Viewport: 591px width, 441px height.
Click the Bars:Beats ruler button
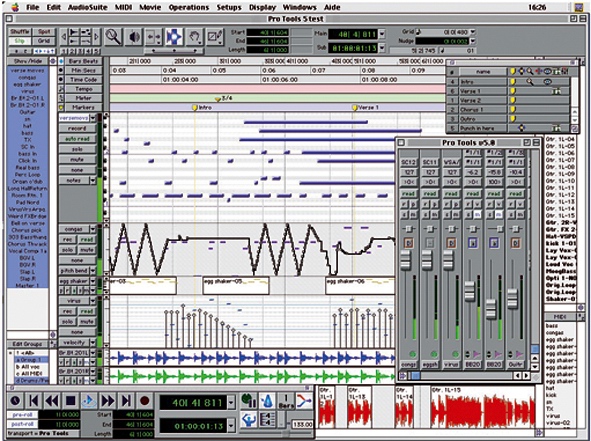tap(83, 61)
